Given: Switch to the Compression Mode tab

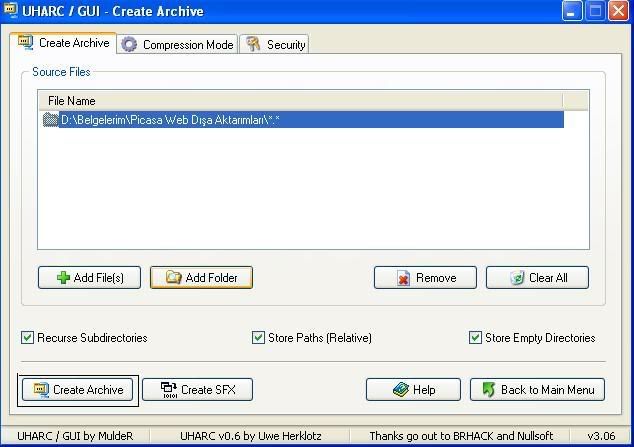Looking at the screenshot, I should click(177, 44).
